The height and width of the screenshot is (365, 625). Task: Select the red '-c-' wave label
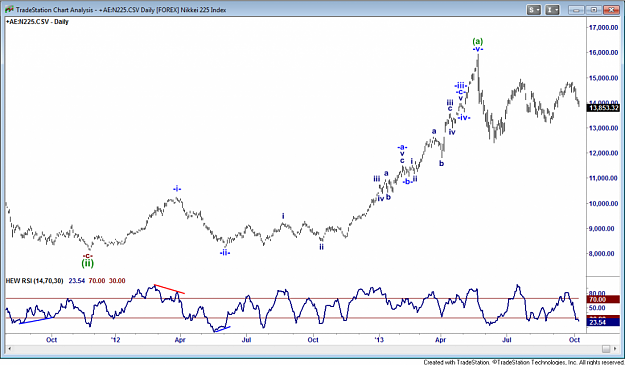coord(88,256)
